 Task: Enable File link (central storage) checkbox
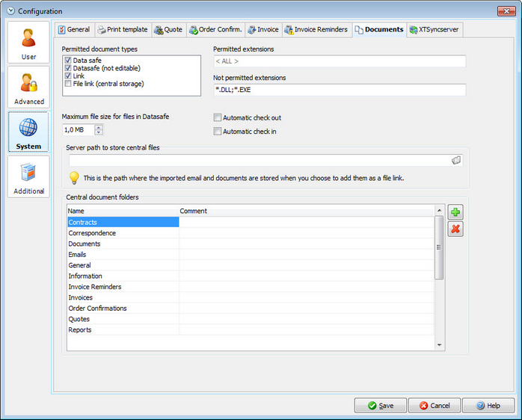(x=68, y=84)
